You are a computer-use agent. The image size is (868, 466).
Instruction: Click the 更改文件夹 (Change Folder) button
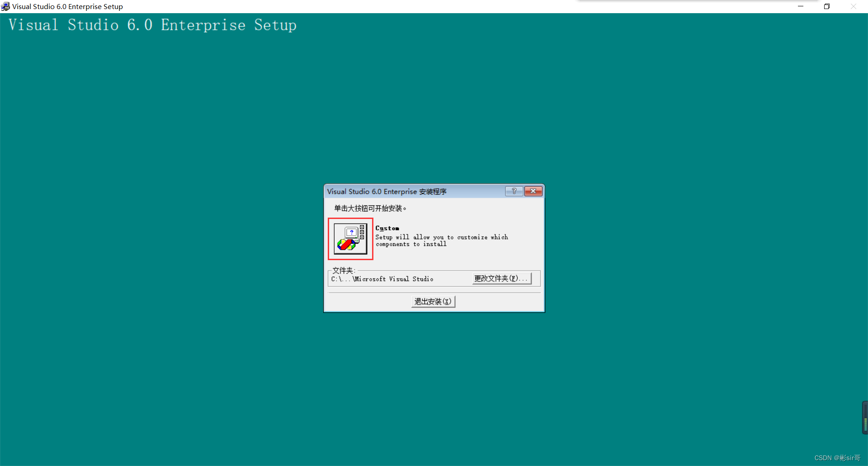point(502,279)
